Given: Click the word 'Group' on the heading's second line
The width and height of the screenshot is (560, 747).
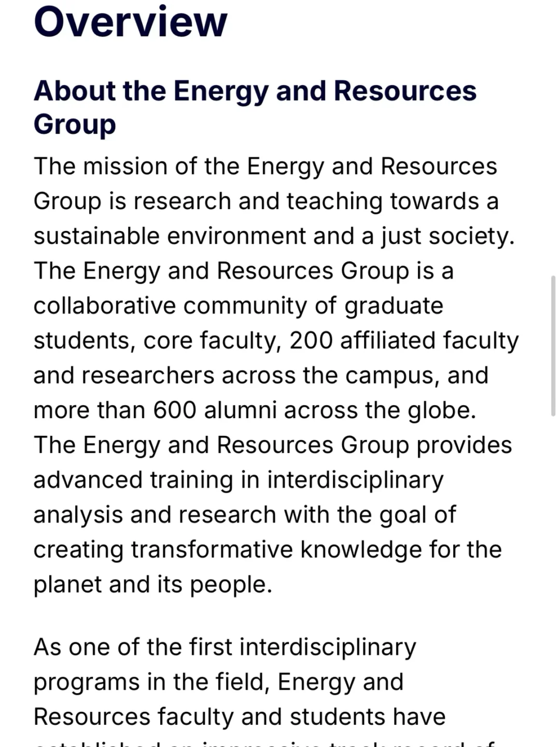Looking at the screenshot, I should pos(75,125).
